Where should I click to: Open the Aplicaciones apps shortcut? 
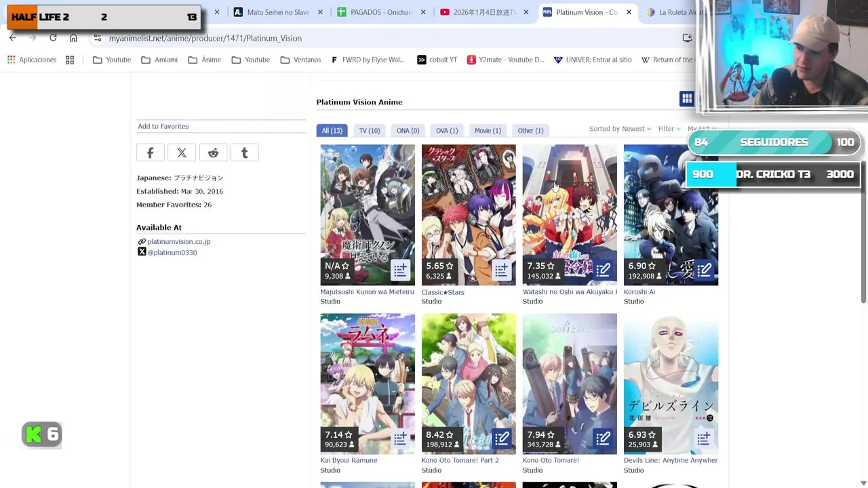[x=32, y=60]
